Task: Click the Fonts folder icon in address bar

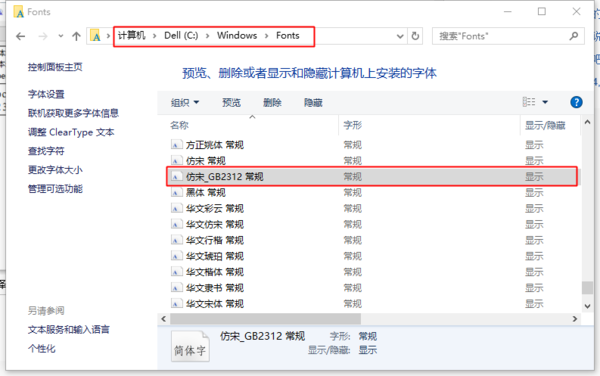Action: coord(95,36)
